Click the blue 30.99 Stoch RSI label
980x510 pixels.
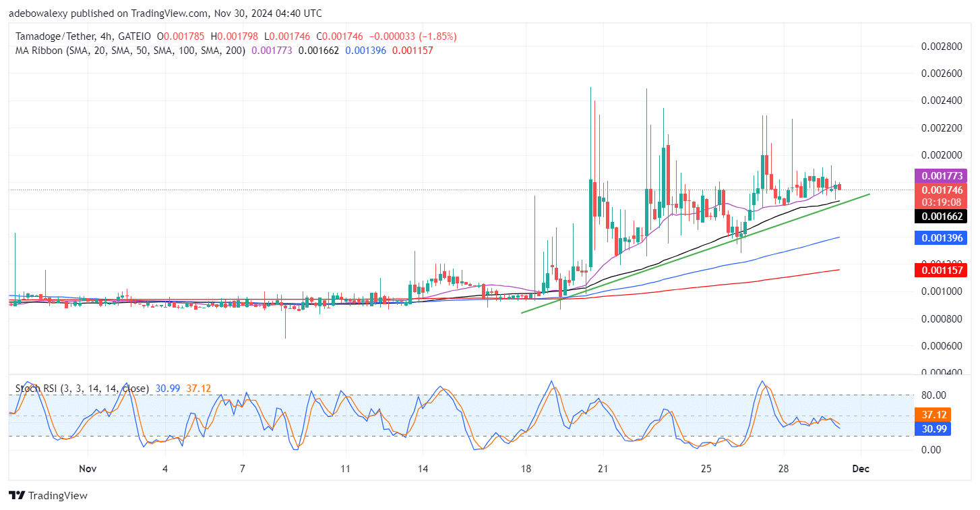[933, 429]
